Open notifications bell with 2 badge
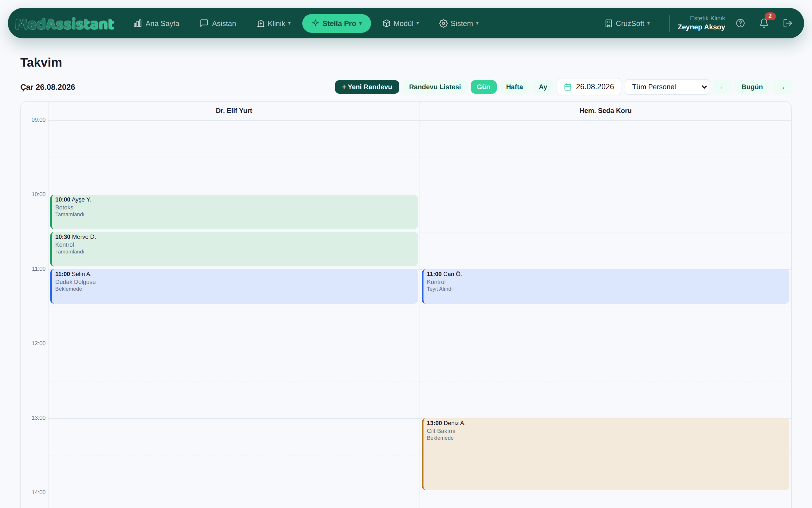The image size is (812, 508). point(764,23)
